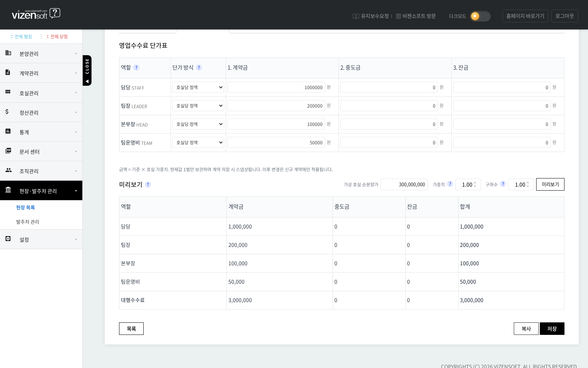Focus 팀운영비 TEAM 잔금 field
The height and width of the screenshot is (368, 588).
coord(502,142)
